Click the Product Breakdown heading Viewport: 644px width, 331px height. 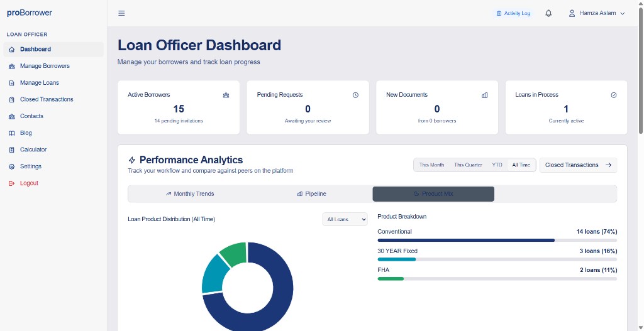tap(402, 217)
